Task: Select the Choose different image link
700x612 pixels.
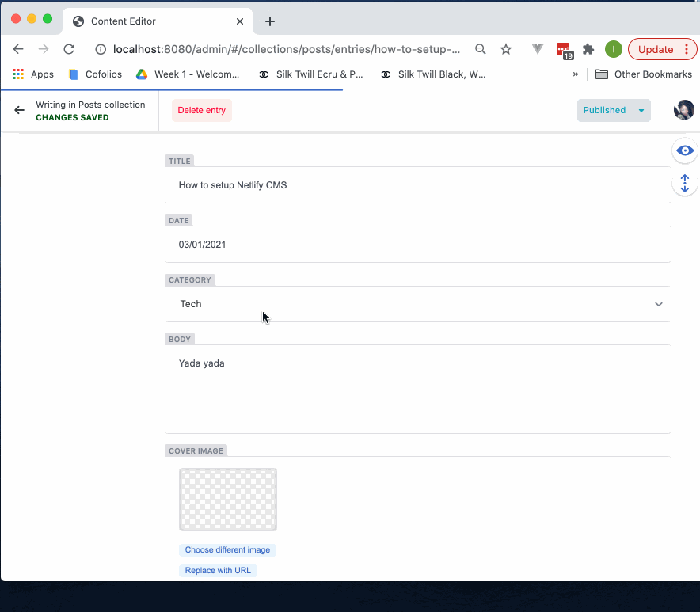Action: [227, 549]
